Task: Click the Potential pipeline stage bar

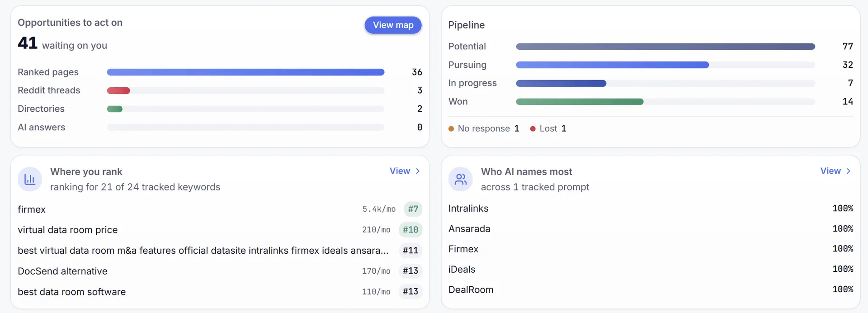Action: pyautogui.click(x=665, y=47)
